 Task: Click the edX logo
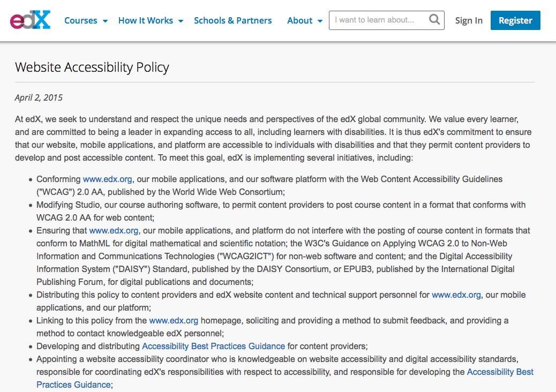point(30,19)
